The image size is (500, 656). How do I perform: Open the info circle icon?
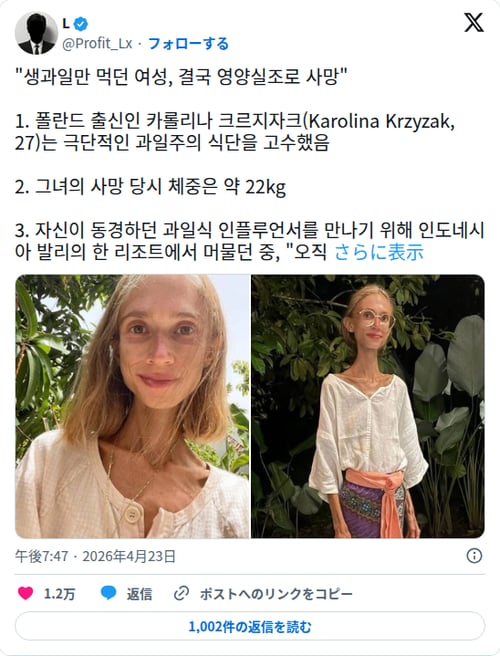(x=474, y=556)
